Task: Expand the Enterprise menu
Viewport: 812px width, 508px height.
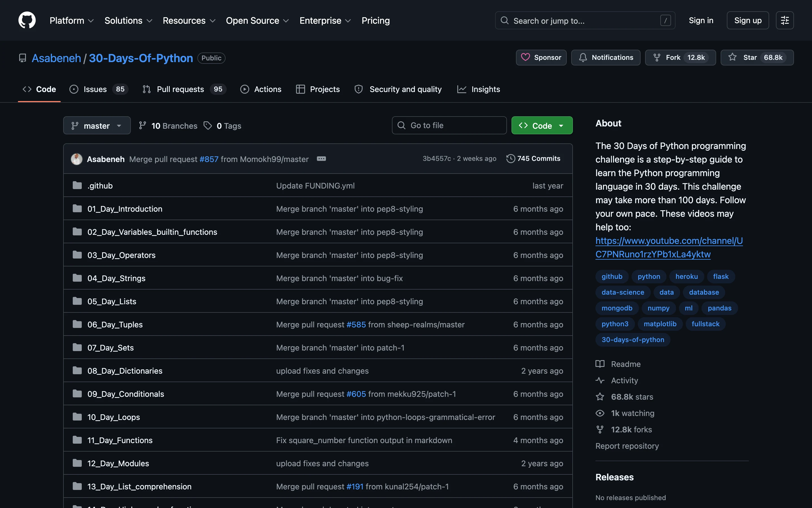Action: (325, 21)
